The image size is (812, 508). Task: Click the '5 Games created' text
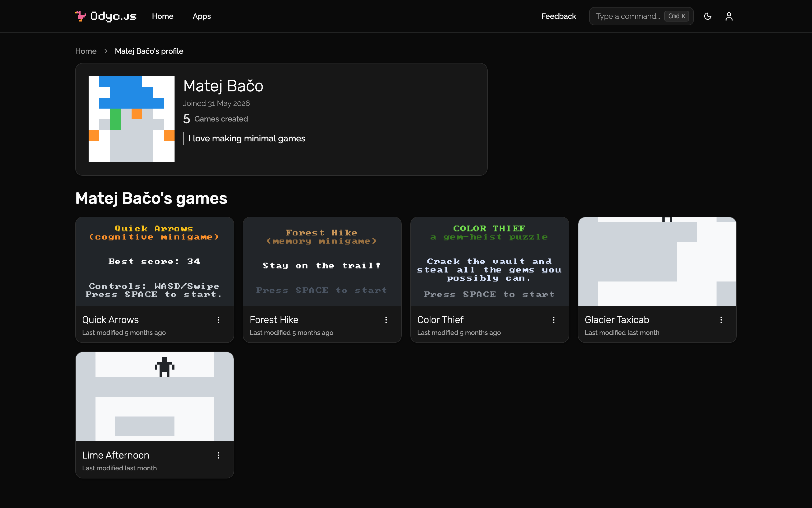pos(215,119)
